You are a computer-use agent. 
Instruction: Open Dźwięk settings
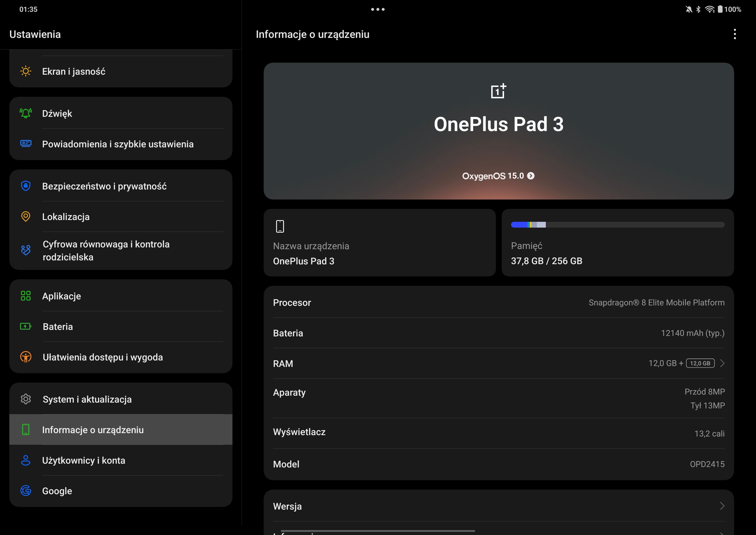point(121,113)
